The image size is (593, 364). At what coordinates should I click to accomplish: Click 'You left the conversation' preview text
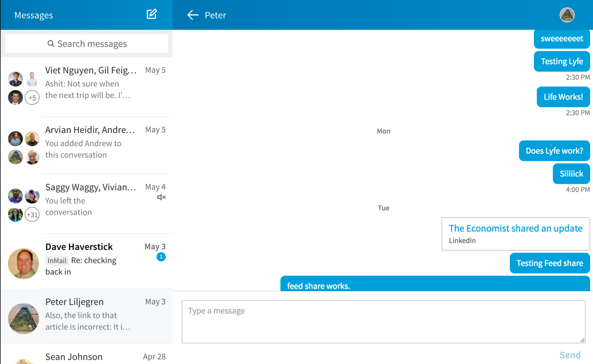pyautogui.click(x=68, y=206)
